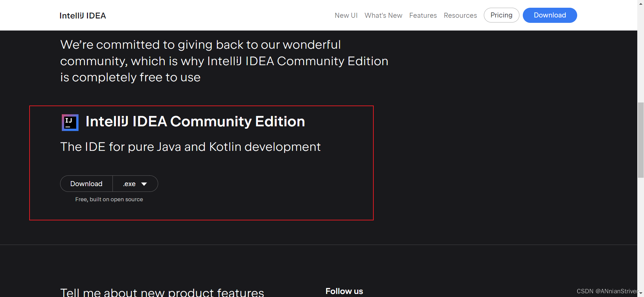Expand the .exe installer format dropdown

[x=135, y=184]
